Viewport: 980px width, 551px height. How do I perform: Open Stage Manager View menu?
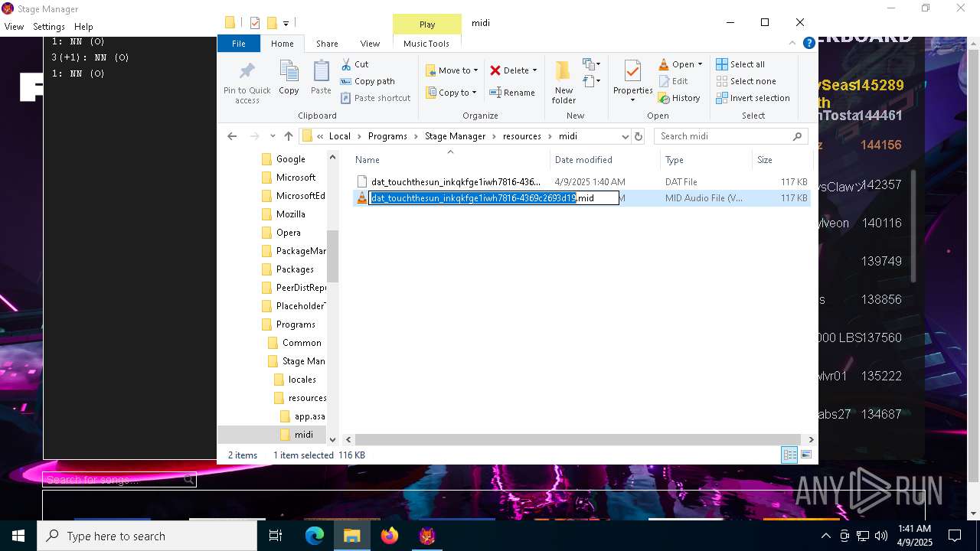(14, 27)
